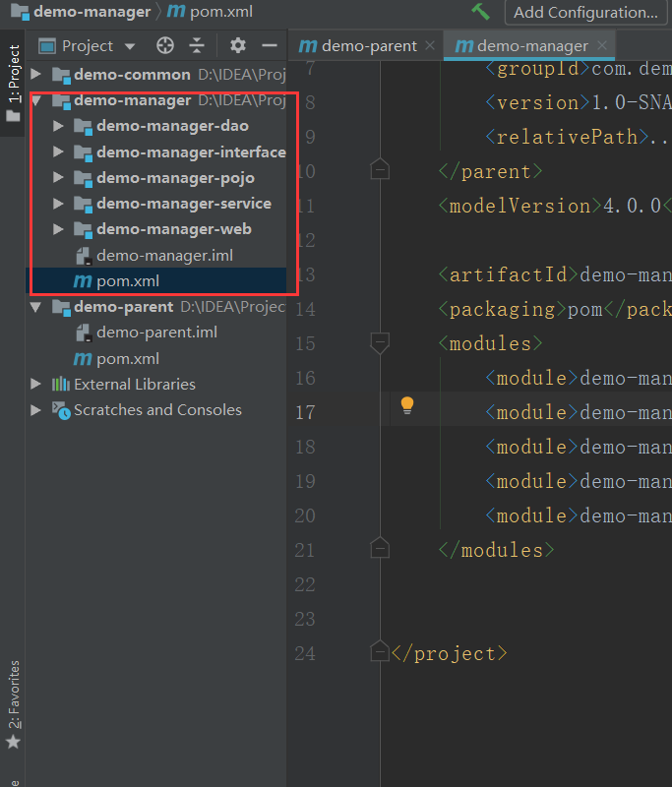Viewport: 672px width, 787px height.
Task: Hide the Project panel with minus icon
Action: 270,45
